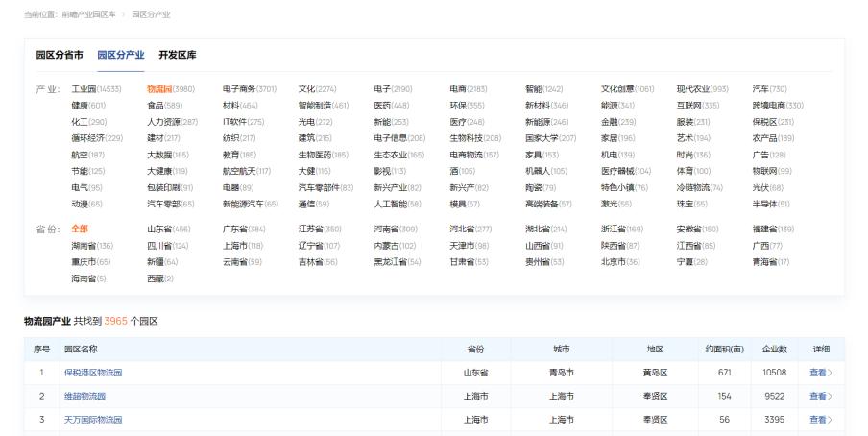Filter by 机器人 industry

[x=546, y=171]
